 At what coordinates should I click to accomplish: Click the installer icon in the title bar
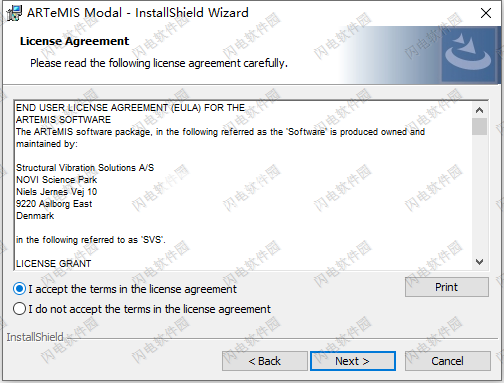(14, 13)
